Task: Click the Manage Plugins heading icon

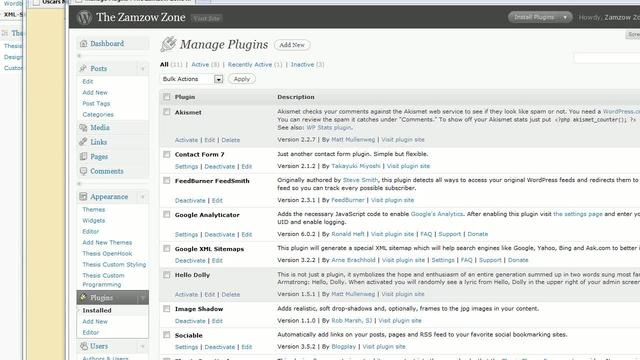Action: point(168,44)
